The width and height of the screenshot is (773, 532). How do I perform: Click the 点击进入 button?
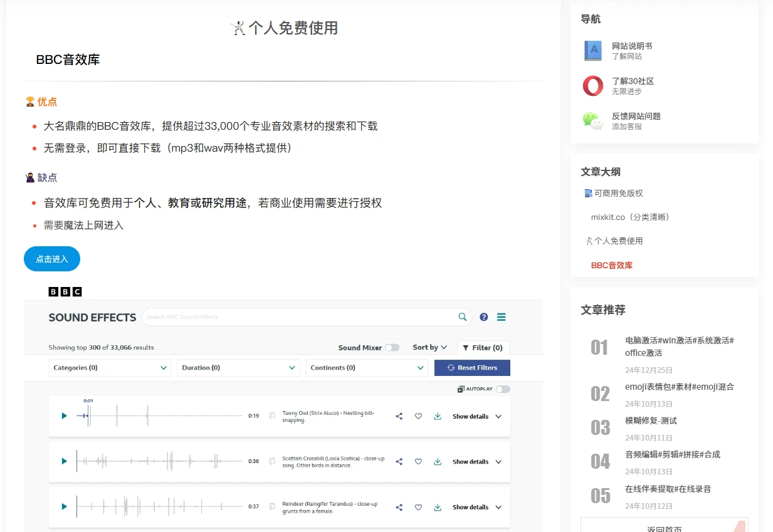click(x=52, y=259)
